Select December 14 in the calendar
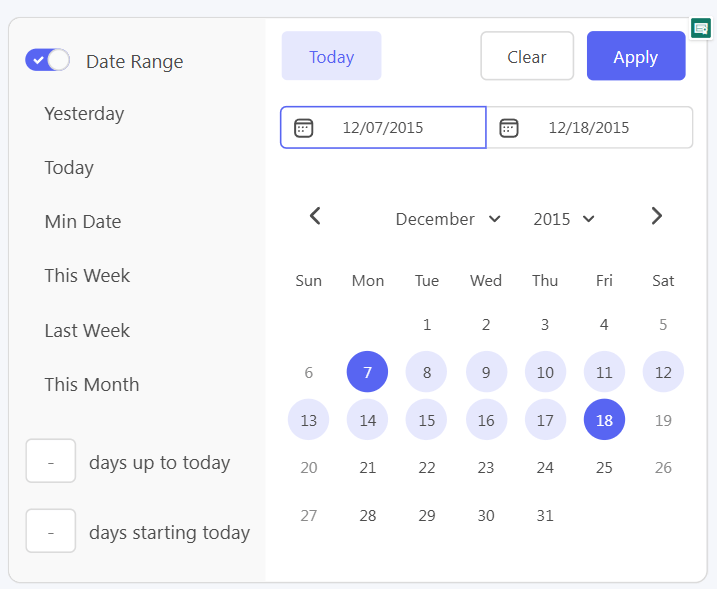The height and width of the screenshot is (589, 717). click(x=367, y=419)
